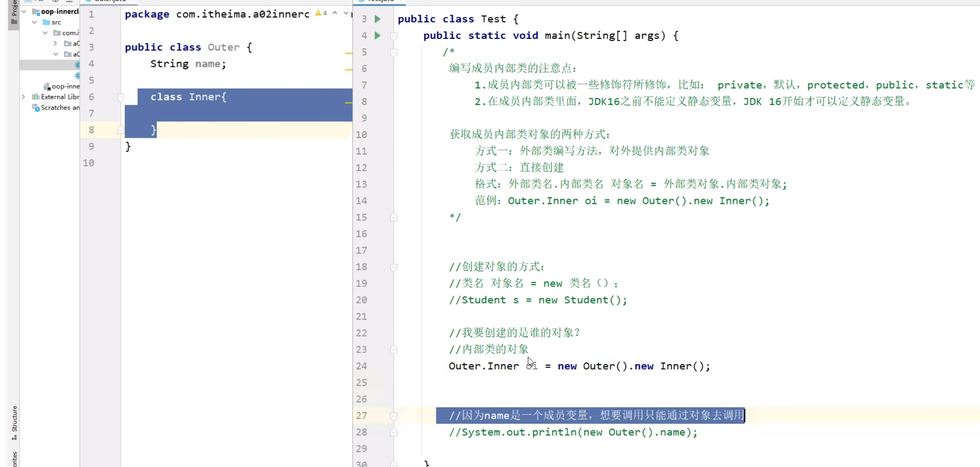Run the Test class using gutter arrow
The image size is (980, 467).
click(x=377, y=19)
